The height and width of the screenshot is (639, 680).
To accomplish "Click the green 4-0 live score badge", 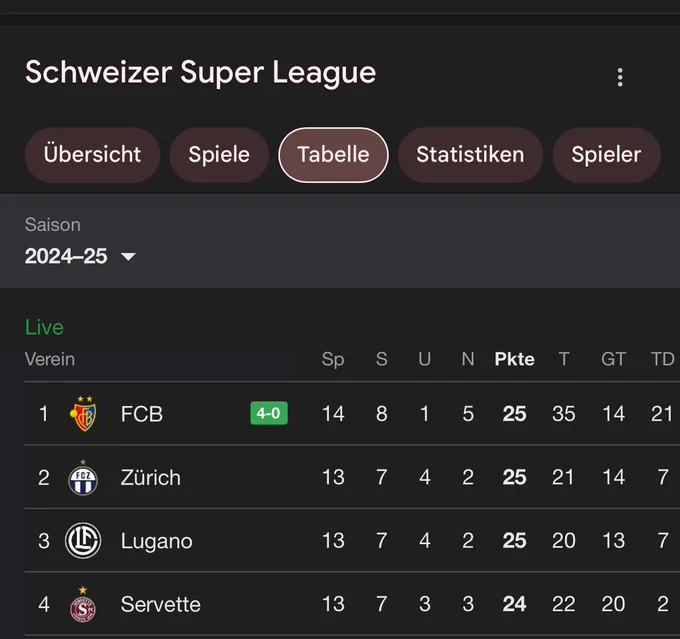I will pyautogui.click(x=269, y=413).
